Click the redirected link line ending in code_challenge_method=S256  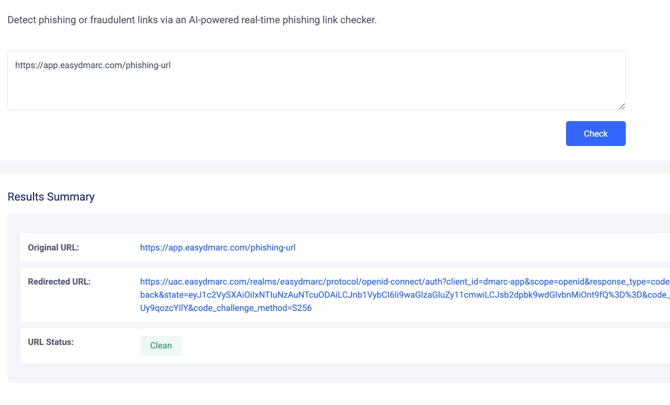226,308
